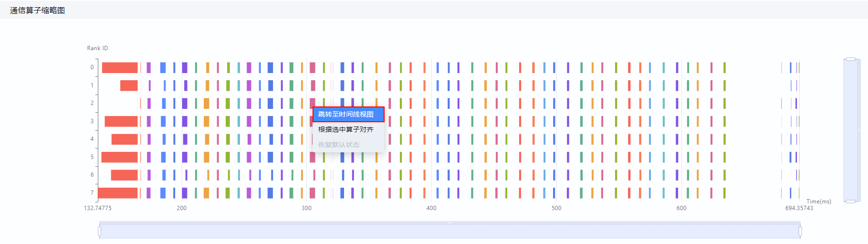Select the large red operator bar in Rank 4
Viewport: 868px width, 244px height.
[125, 139]
